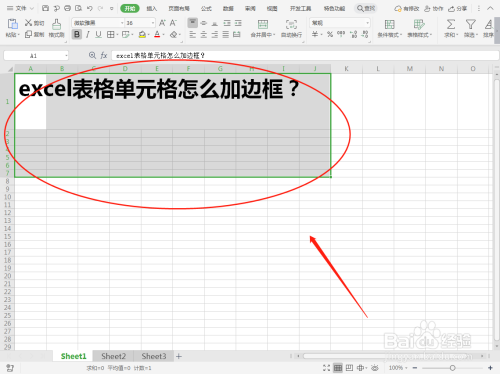Switch to the Data ribbon tab
This screenshot has width=500, height=374.
click(x=228, y=8)
